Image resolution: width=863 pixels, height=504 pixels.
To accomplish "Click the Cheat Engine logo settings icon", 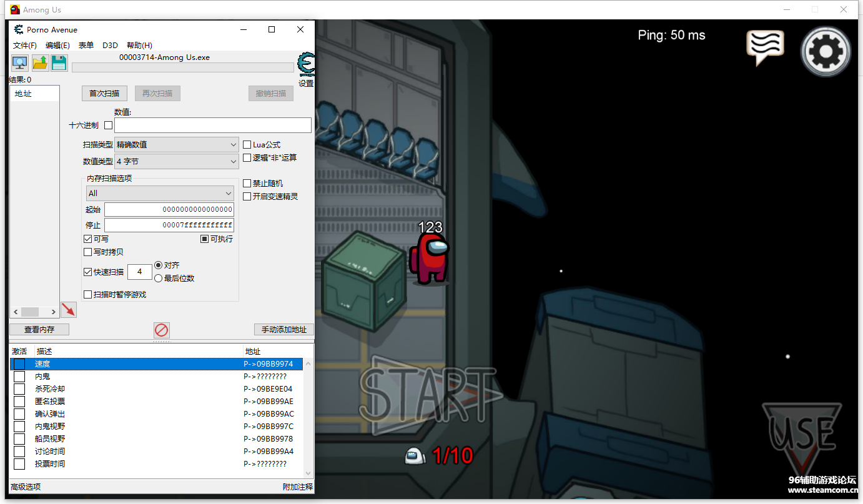I will coord(306,64).
